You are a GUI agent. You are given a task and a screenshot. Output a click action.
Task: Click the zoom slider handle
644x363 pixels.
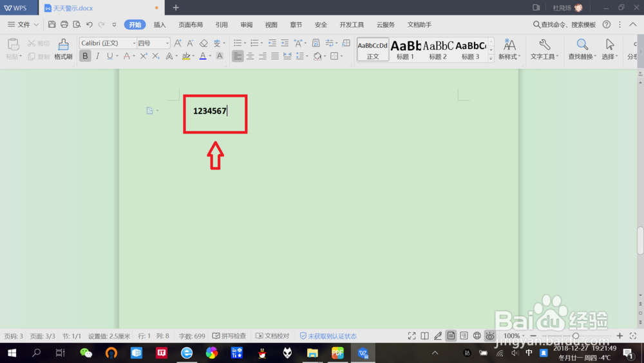576,336
